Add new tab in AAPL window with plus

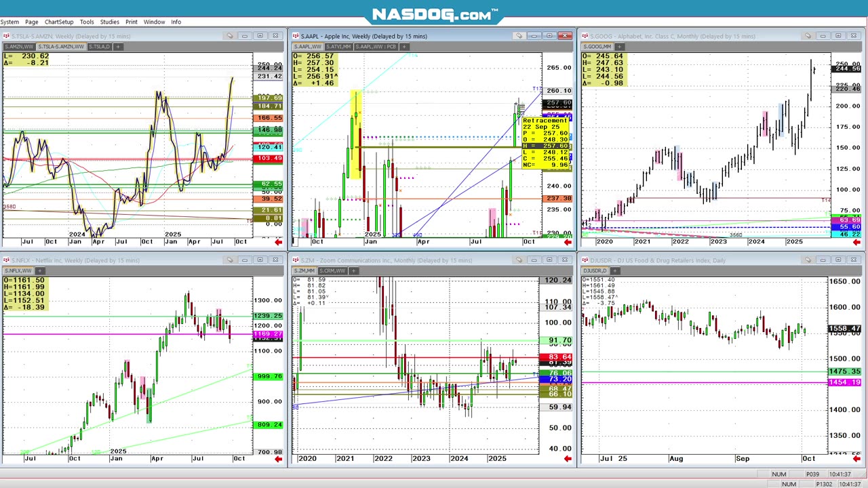coord(403,47)
